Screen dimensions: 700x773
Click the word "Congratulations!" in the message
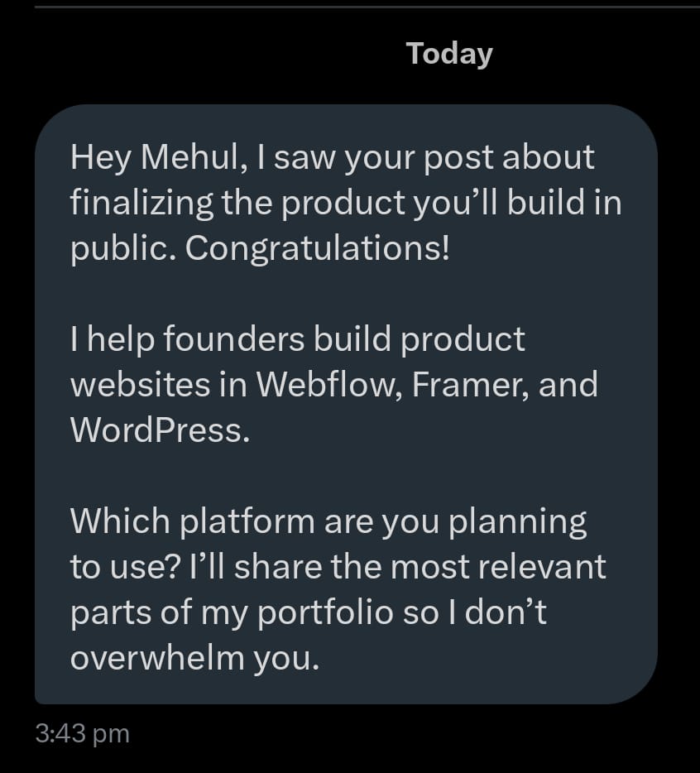(x=317, y=248)
